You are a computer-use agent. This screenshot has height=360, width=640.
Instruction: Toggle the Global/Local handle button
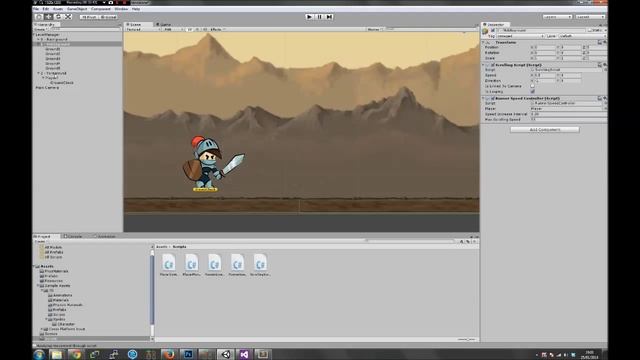(109, 17)
